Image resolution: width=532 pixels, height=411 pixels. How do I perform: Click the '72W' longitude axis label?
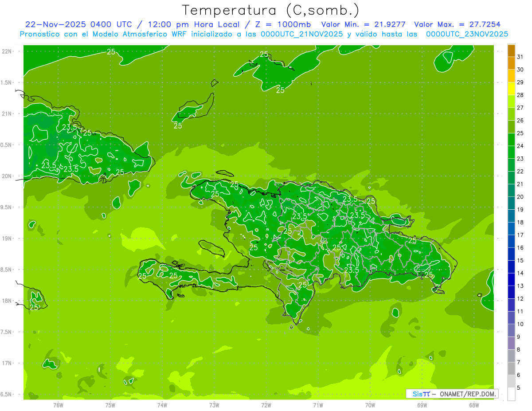pos(266,405)
